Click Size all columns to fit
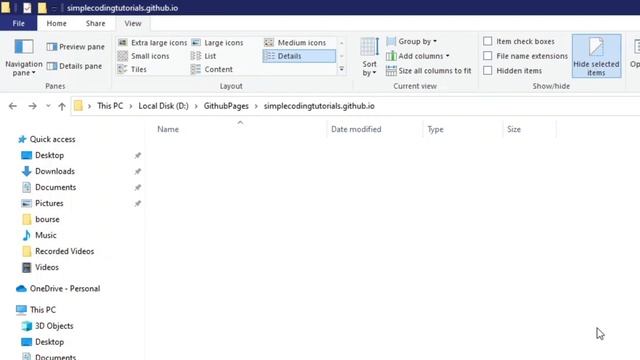 click(x=429, y=71)
